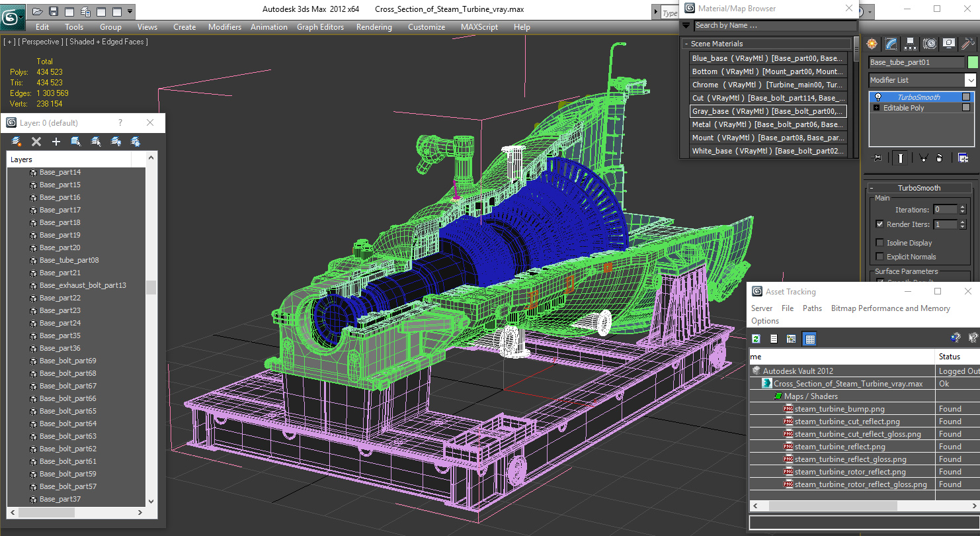The width and height of the screenshot is (980, 536).
Task: Enable the Isoline Display checkbox
Action: [x=879, y=243]
